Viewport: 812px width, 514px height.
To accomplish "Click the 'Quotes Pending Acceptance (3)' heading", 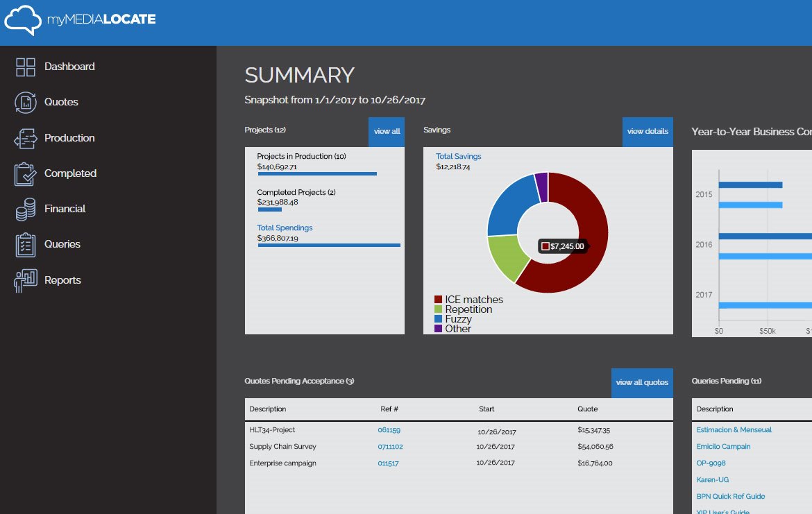I will pyautogui.click(x=299, y=381).
